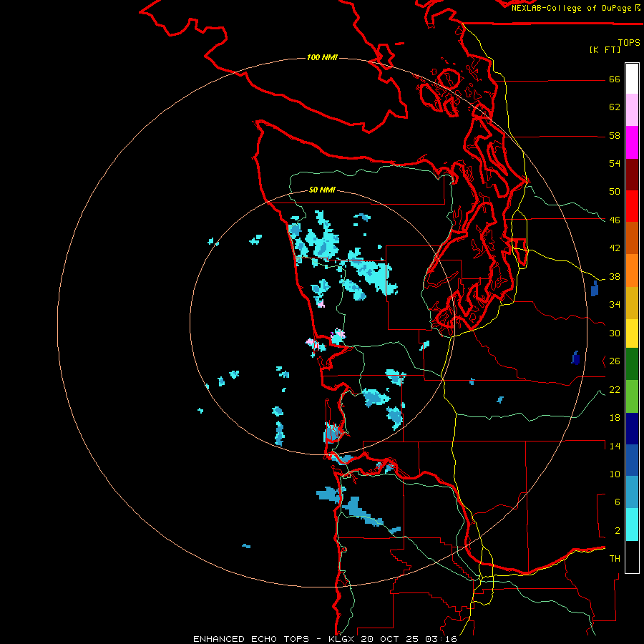Viewport: 644px width, 644px height.
Task: Click the 38 legend value
Action: 615,277
